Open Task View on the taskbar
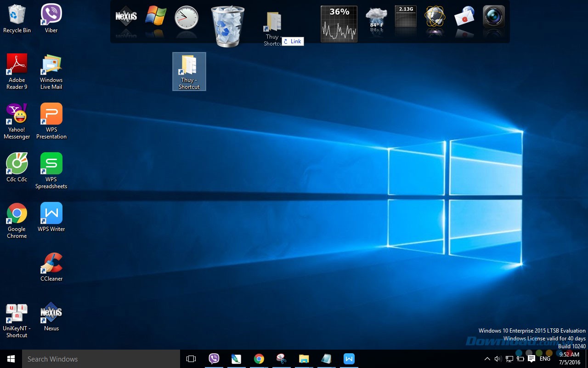 point(191,359)
